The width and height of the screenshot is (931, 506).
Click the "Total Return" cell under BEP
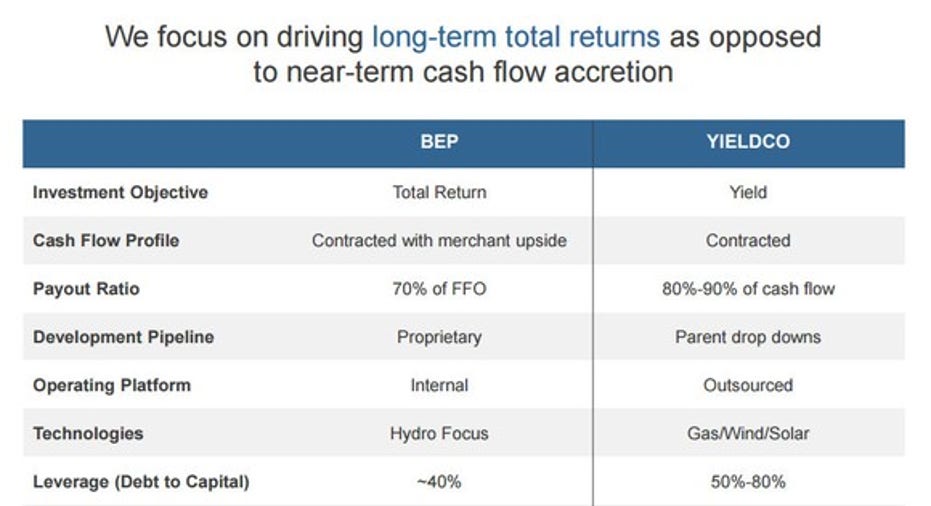(439, 193)
